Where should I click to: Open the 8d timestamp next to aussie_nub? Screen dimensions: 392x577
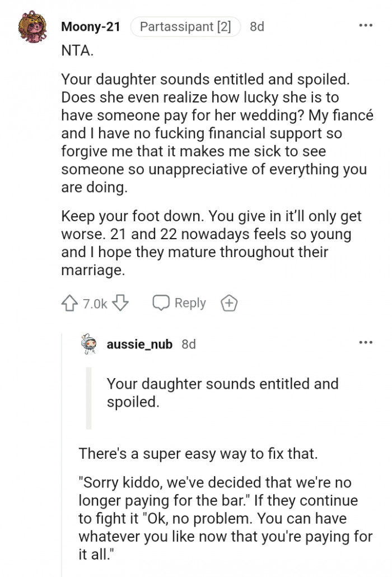point(189,344)
